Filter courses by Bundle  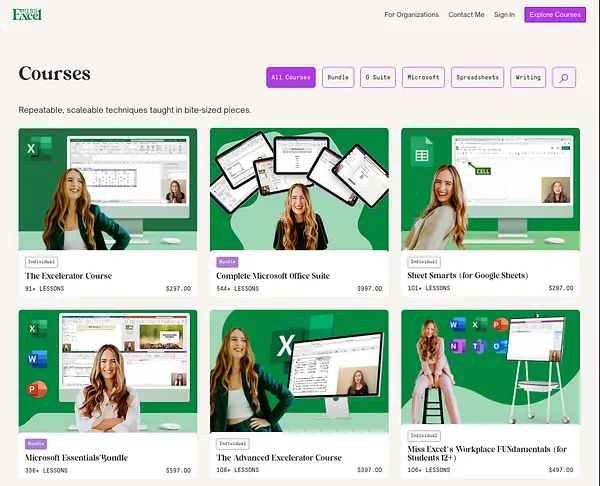click(x=338, y=77)
